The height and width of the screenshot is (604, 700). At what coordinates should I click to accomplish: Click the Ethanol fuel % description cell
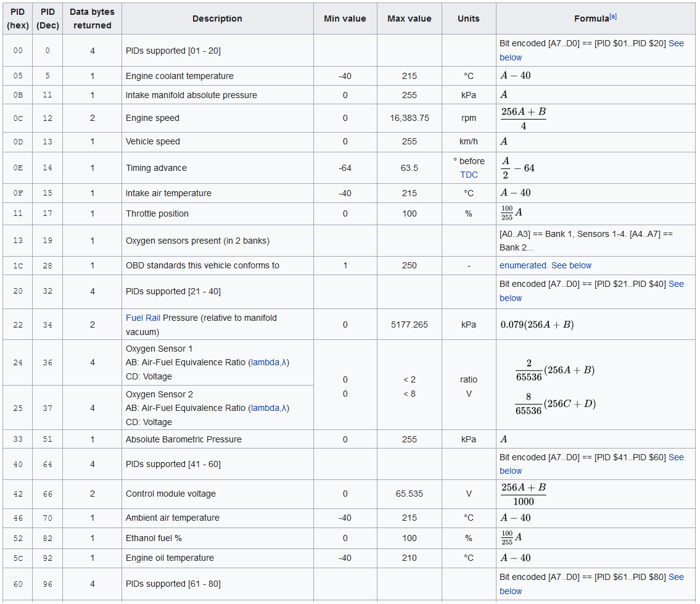click(218, 539)
